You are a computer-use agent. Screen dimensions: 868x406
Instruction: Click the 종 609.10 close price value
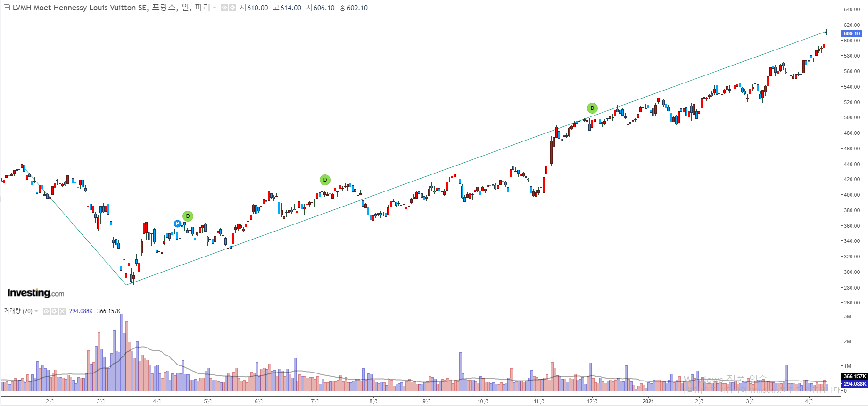click(354, 8)
